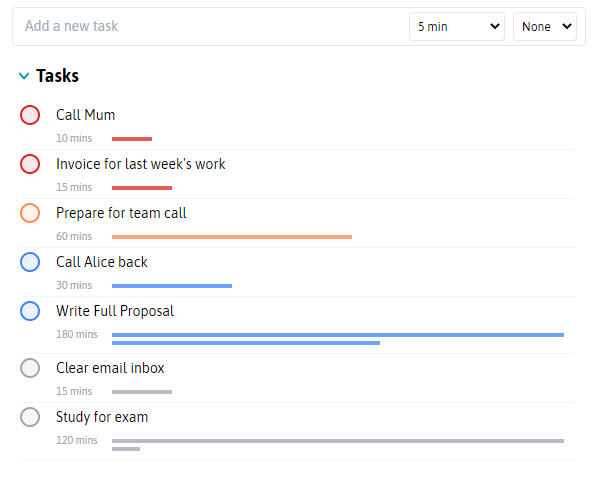Click the blue 180 mins duration bar
This screenshot has width=600, height=492.
pyautogui.click(x=338, y=339)
